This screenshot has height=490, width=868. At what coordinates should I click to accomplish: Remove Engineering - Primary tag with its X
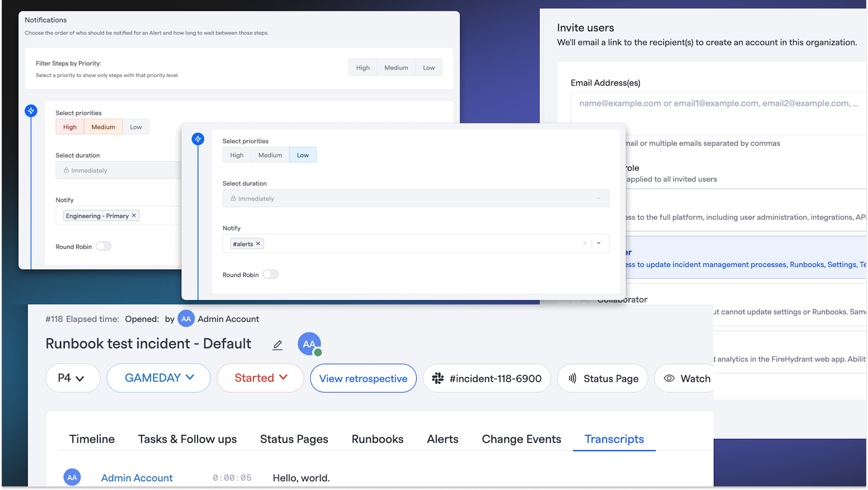tap(134, 216)
